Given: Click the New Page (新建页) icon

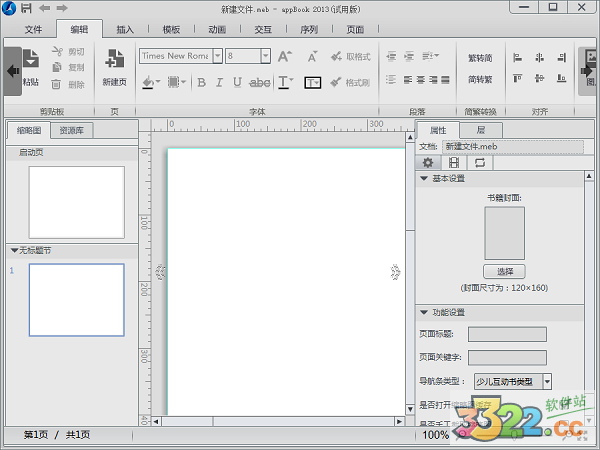Looking at the screenshot, I should (113, 59).
